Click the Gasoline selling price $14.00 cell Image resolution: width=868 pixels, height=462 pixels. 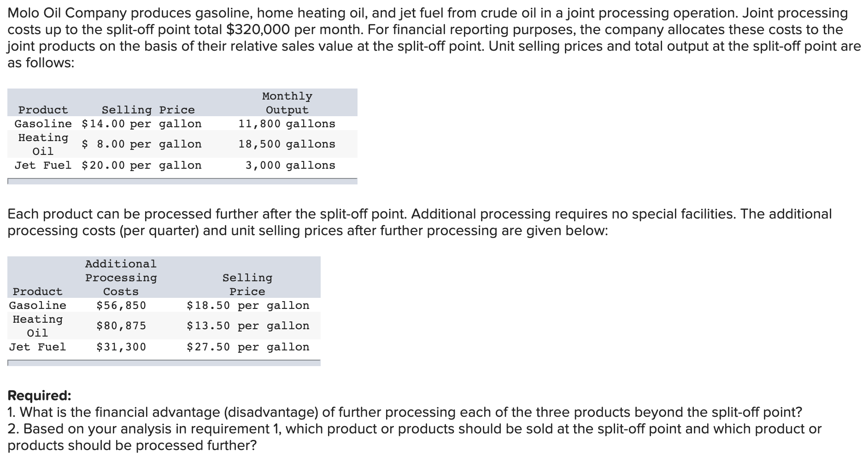click(x=141, y=124)
